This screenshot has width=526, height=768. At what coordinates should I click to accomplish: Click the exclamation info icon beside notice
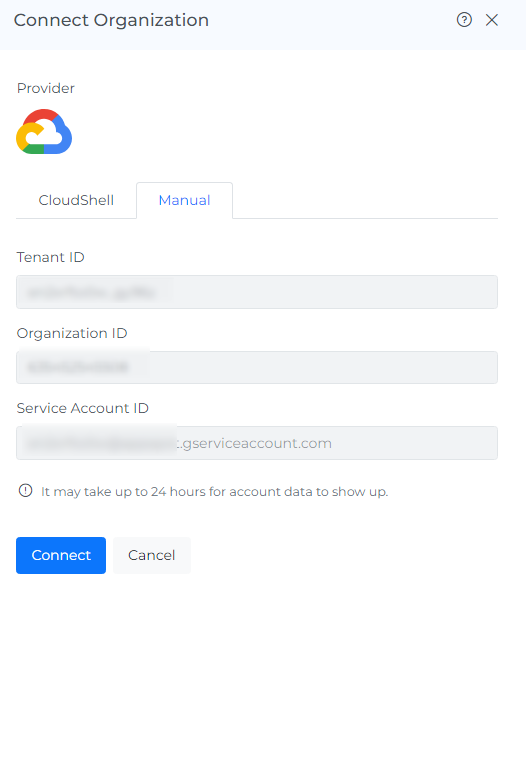[25, 490]
